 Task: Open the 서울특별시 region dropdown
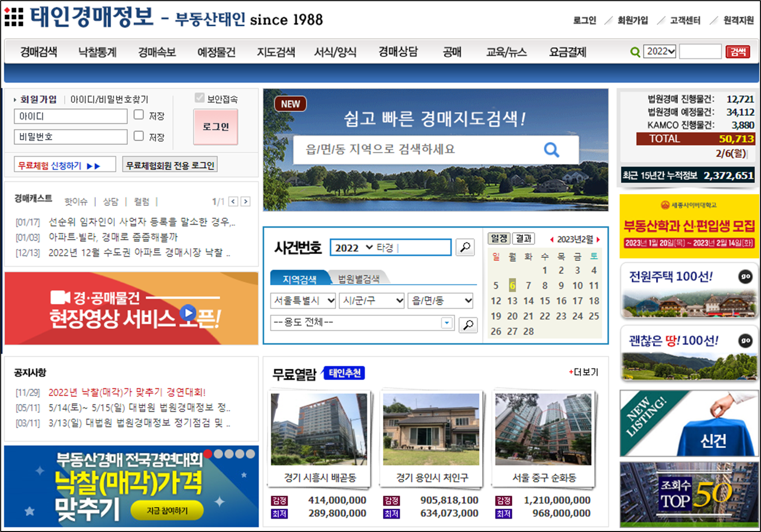tap(303, 300)
